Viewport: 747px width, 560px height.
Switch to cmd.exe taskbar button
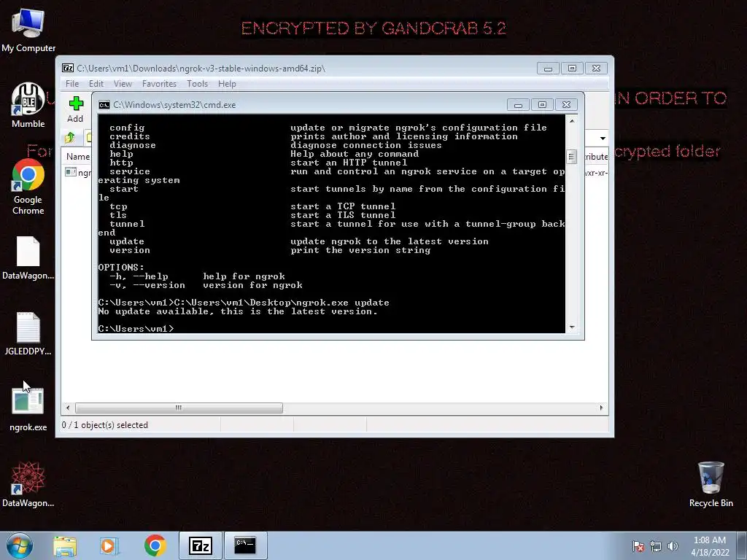click(x=245, y=545)
